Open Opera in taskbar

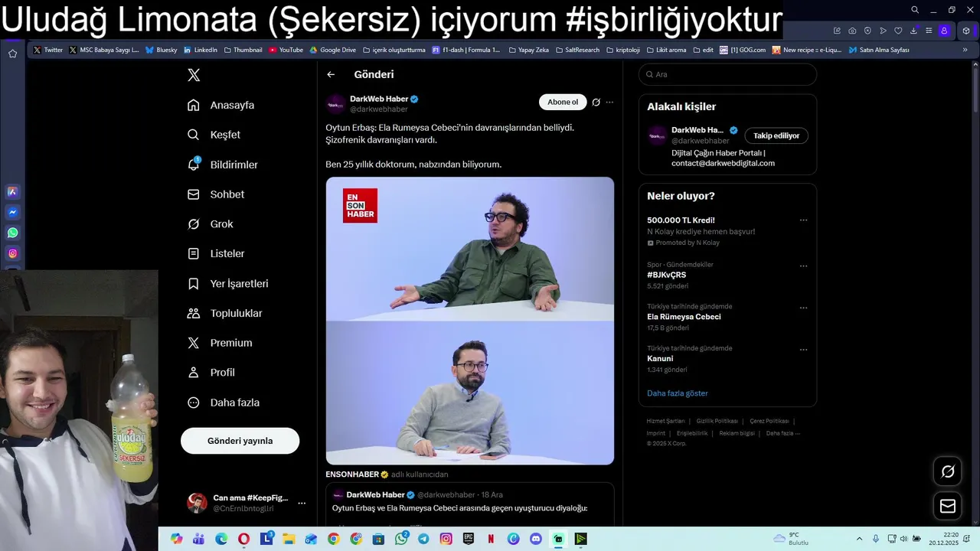click(x=243, y=539)
